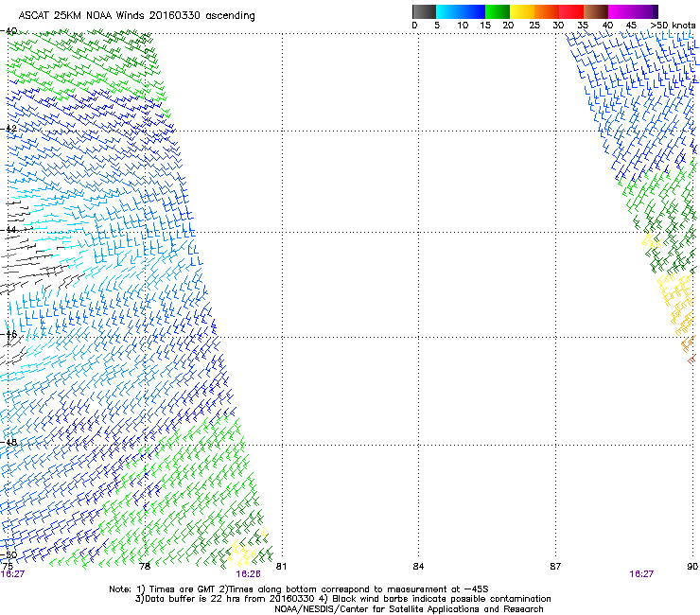Click the ASCAT 25KM NOAA Winds title

click(x=136, y=16)
